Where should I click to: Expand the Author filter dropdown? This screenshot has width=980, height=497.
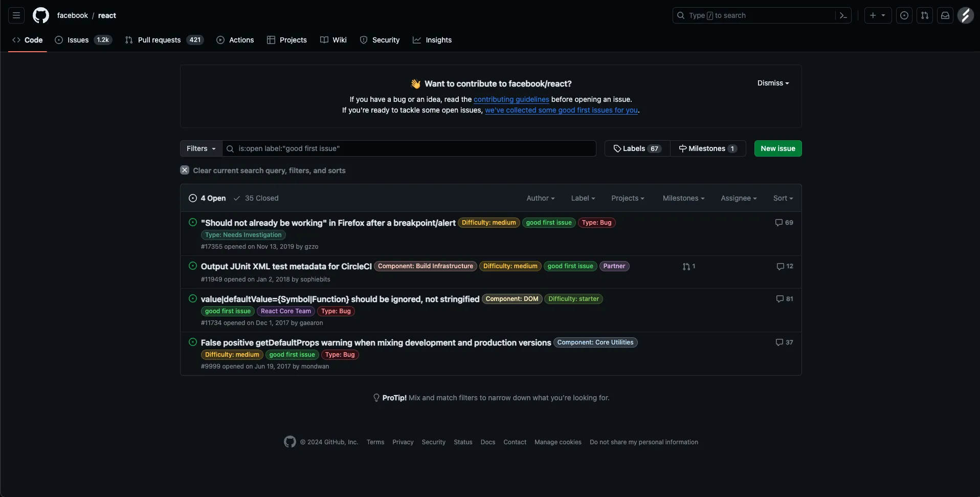point(541,198)
